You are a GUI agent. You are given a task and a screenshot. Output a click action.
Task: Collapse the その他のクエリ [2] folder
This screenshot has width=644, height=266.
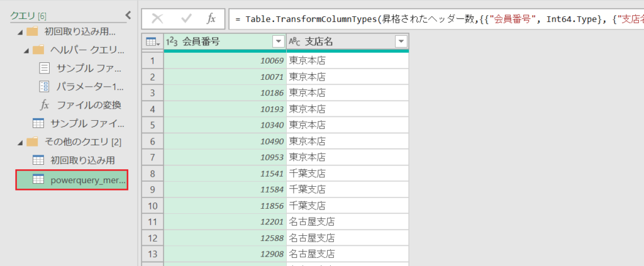[20, 143]
